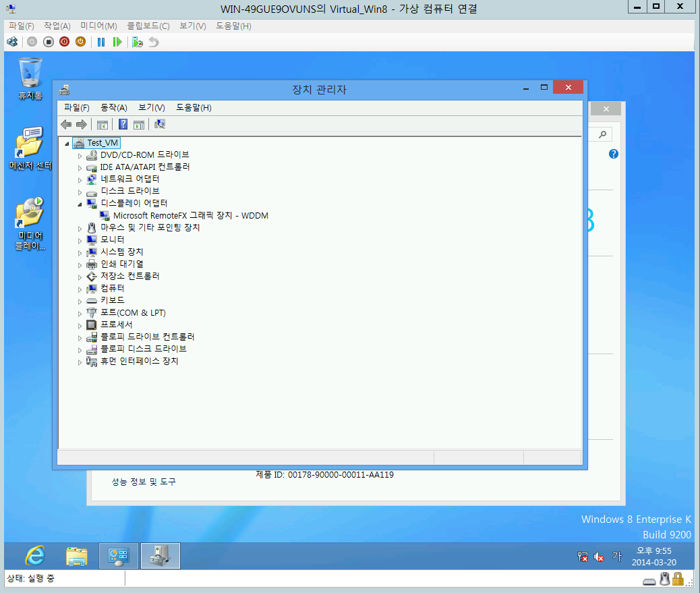Viewport: 700px width, 593px height.
Task: Open Hyper-V 미디어(M) menu
Action: click(98, 26)
